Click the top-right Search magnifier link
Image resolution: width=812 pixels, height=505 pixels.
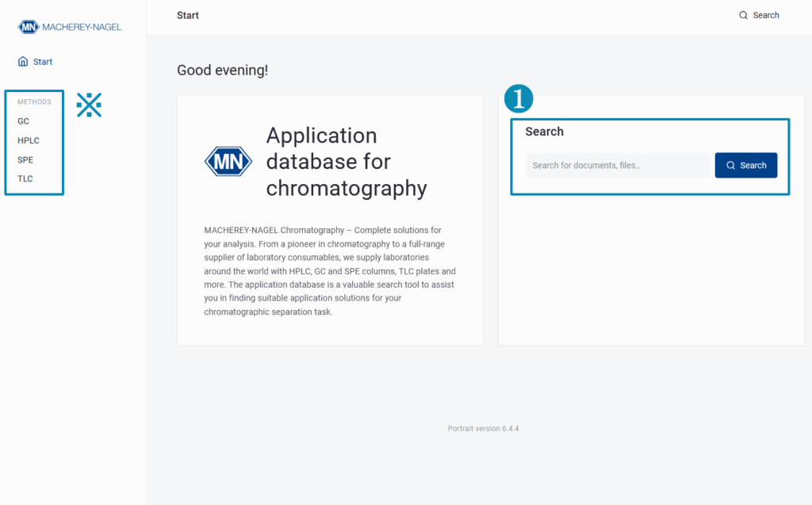759,15
